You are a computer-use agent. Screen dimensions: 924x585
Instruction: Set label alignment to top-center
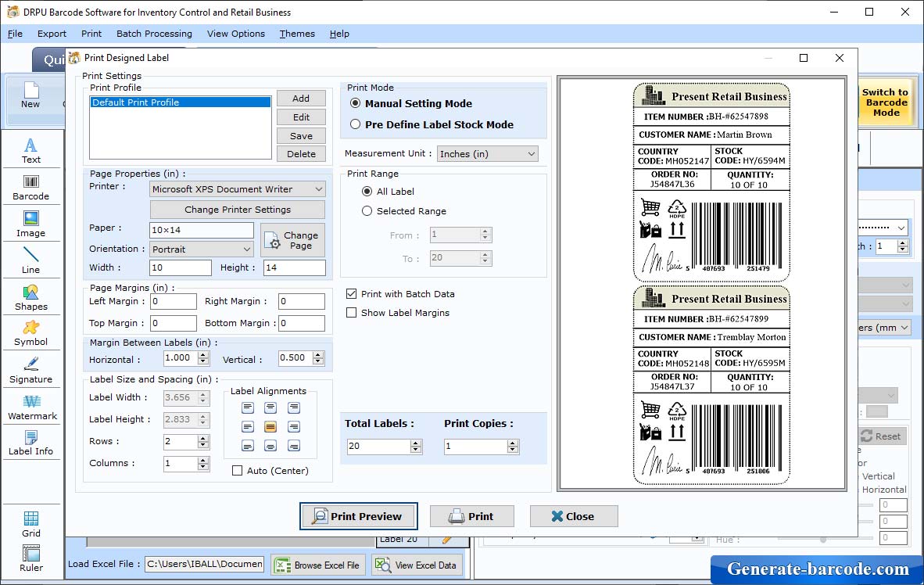[x=270, y=407]
